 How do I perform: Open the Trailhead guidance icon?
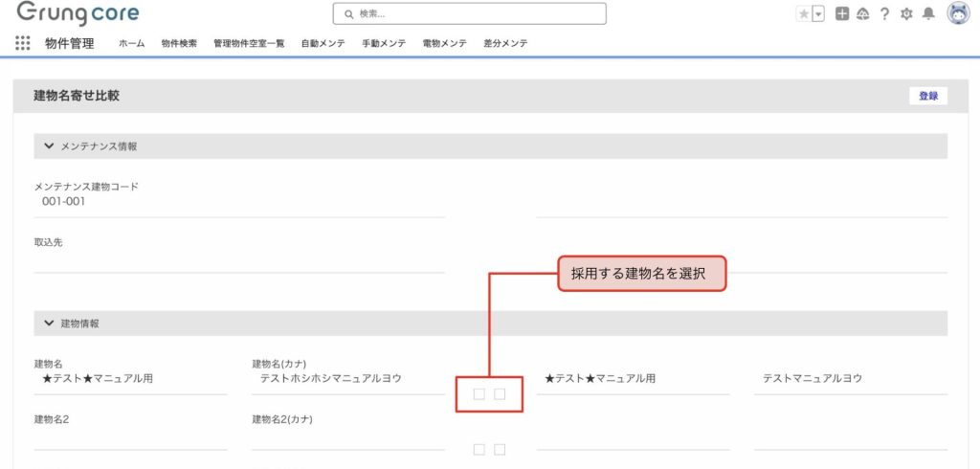point(862,13)
